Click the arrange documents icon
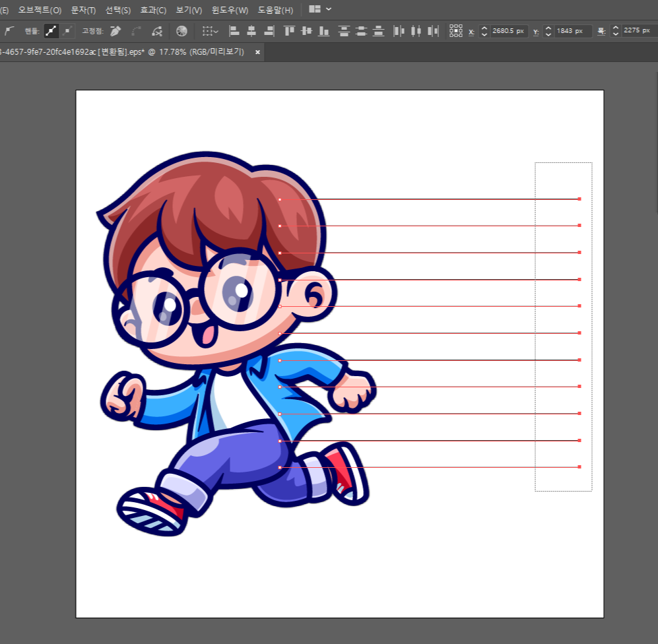Screen dimensions: 658x644 pyautogui.click(x=315, y=9)
